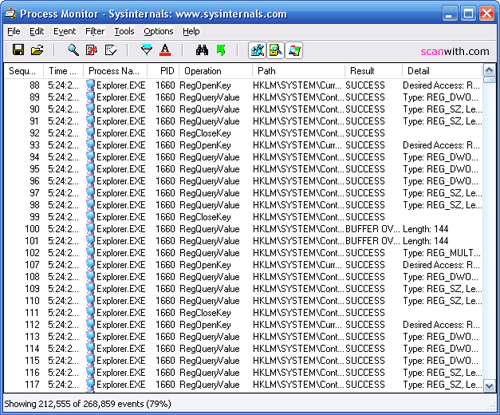Open the Filter menu

tap(95, 31)
